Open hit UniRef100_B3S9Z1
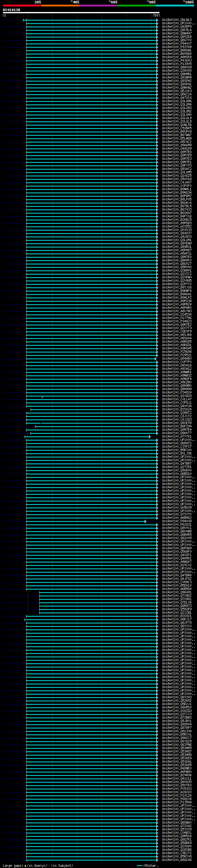This screenshot has height=868, width=197. click(x=177, y=616)
